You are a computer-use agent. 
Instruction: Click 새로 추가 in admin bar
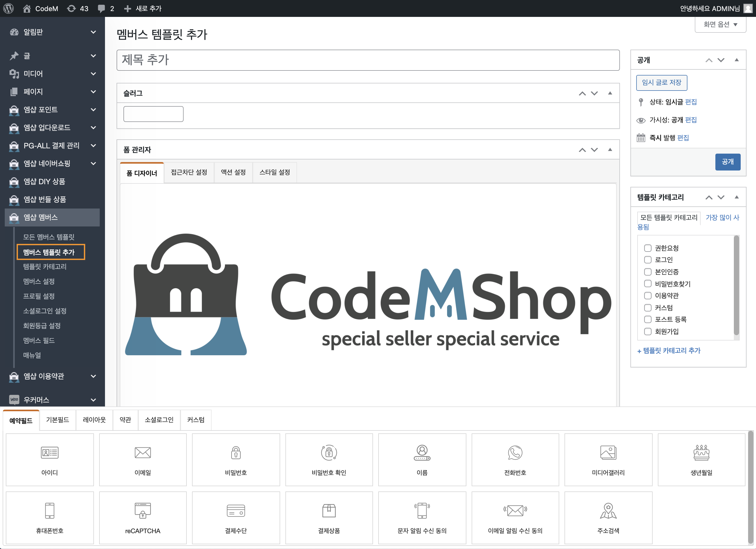pos(143,8)
